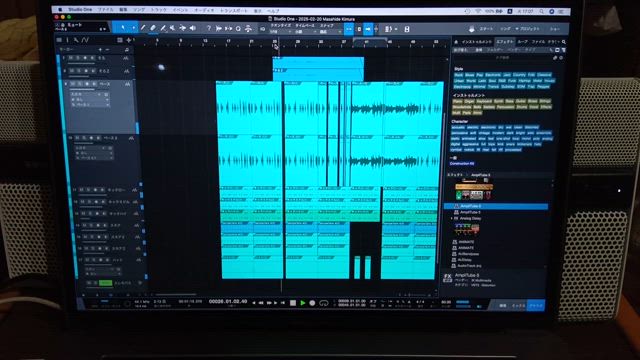This screenshot has height=360, width=640.
Task: Click the green Play button
Action: [303, 303]
